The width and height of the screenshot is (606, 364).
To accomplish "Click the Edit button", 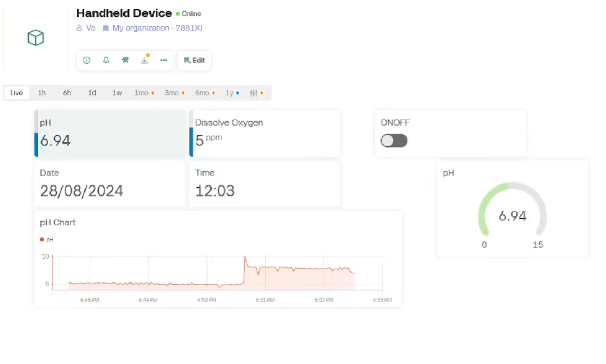I will [194, 60].
